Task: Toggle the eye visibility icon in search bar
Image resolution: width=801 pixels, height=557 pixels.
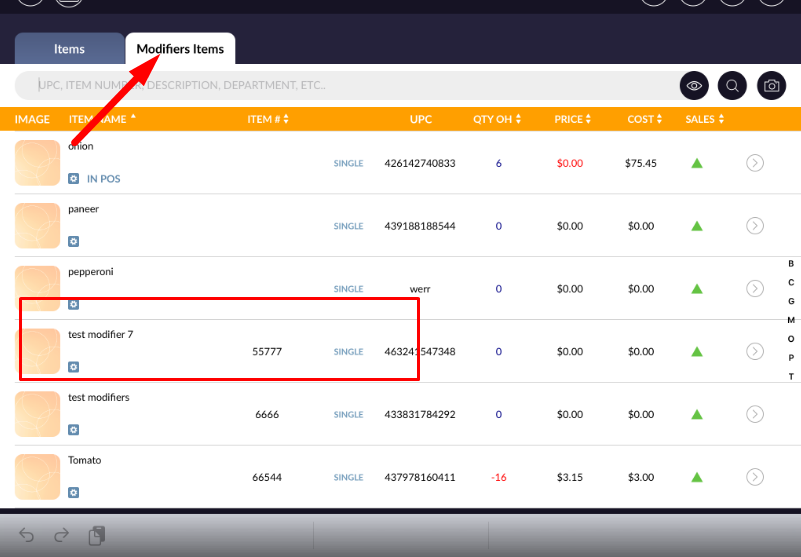Action: pos(694,86)
